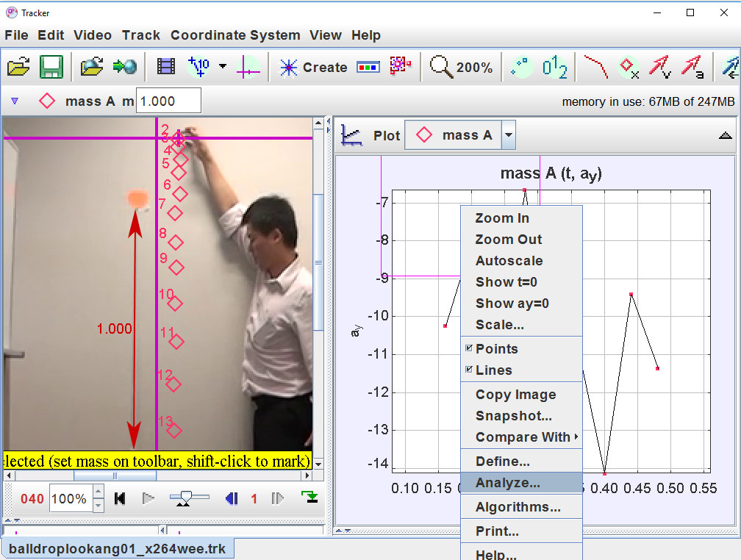Viewport: 741px width, 560px height.
Task: Click the frame number readout 040
Action: (x=32, y=498)
